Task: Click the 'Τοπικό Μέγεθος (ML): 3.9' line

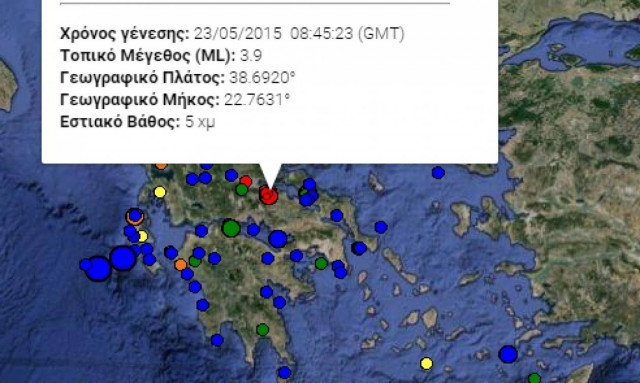Action: point(161,55)
